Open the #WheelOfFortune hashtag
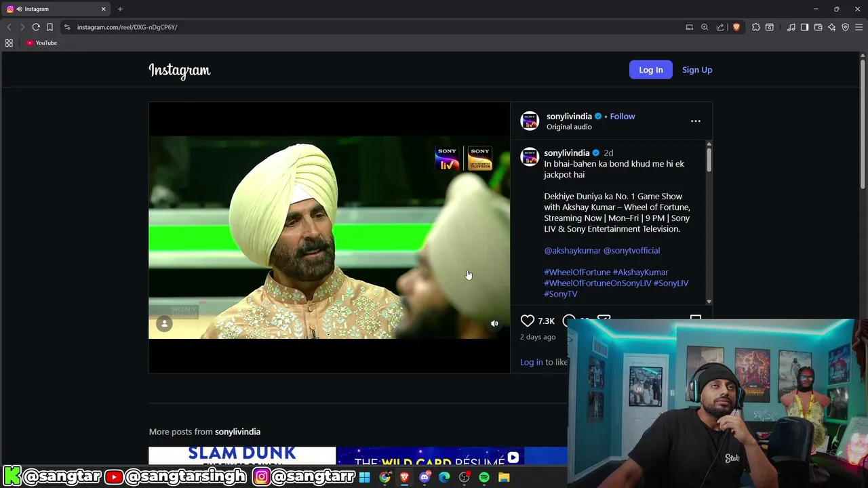The image size is (868, 488). [577, 272]
